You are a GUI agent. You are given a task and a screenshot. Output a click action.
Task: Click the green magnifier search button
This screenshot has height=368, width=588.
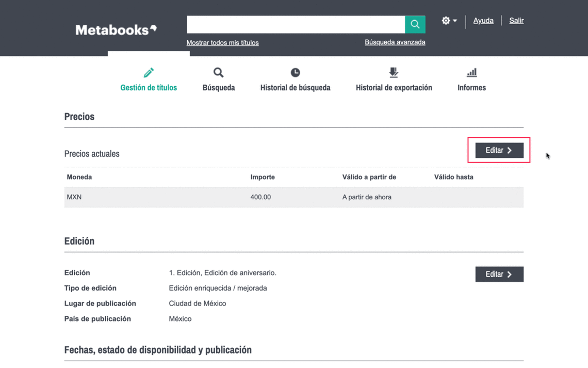415,24
